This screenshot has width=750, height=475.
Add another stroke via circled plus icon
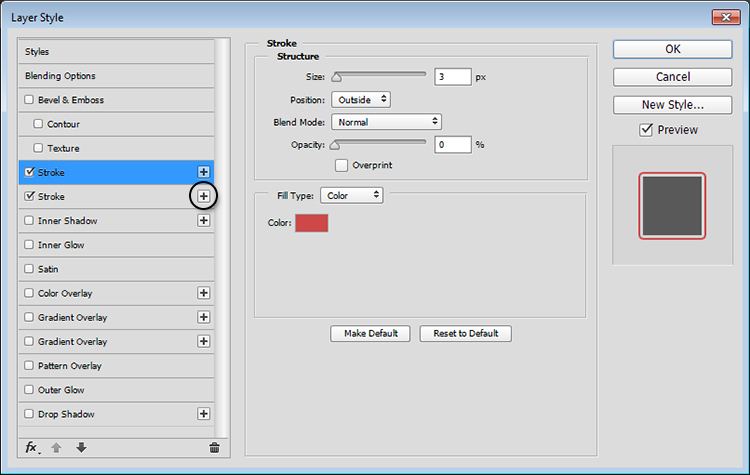tap(204, 197)
